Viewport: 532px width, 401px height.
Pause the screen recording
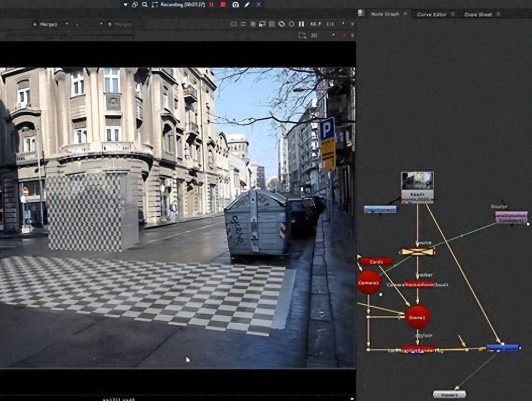(211, 4)
